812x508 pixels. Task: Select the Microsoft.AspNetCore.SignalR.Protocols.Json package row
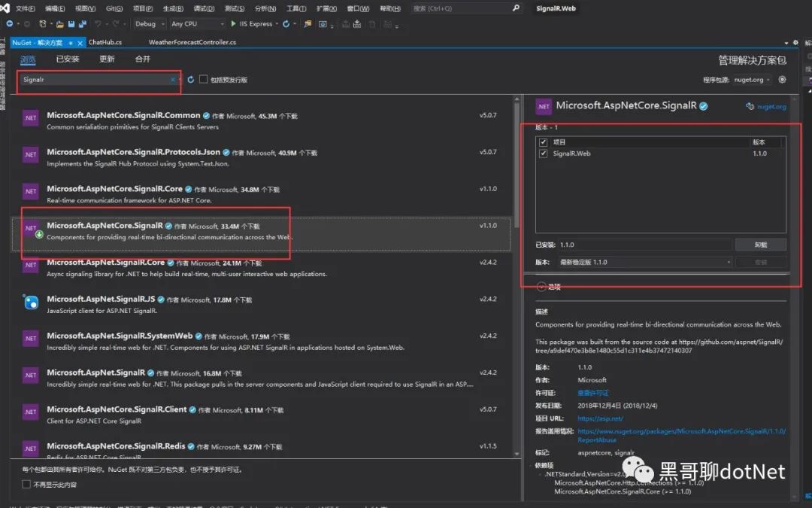click(x=261, y=157)
